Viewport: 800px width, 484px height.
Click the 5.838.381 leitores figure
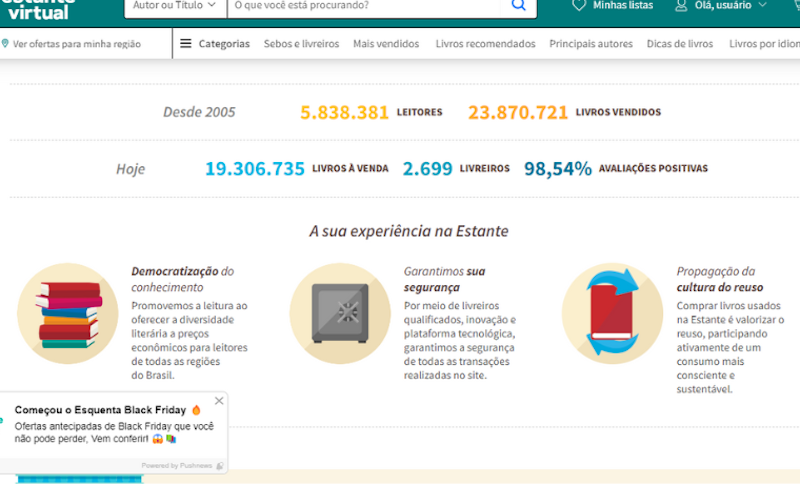(x=344, y=112)
